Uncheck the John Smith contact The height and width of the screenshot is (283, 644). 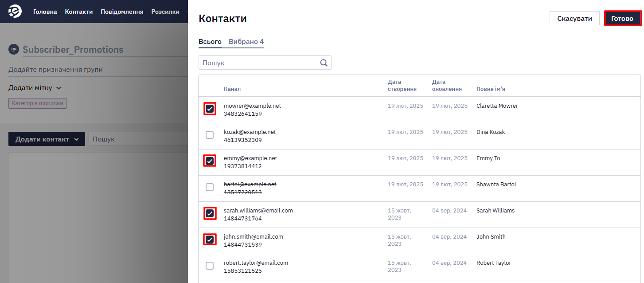[x=210, y=240]
